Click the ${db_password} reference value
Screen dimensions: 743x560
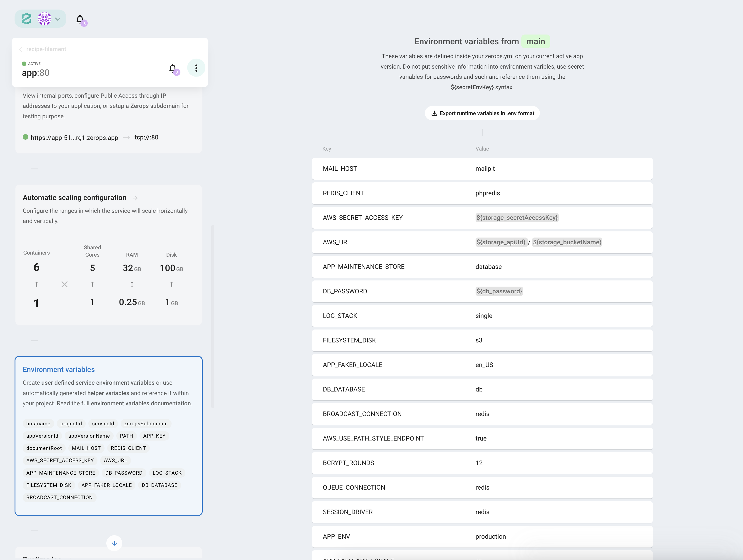[499, 291]
